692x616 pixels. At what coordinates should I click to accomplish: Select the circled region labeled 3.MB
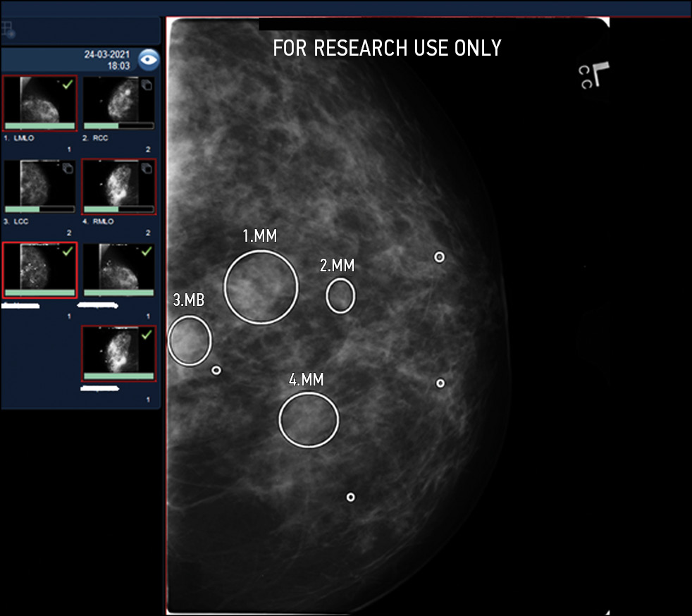point(190,340)
